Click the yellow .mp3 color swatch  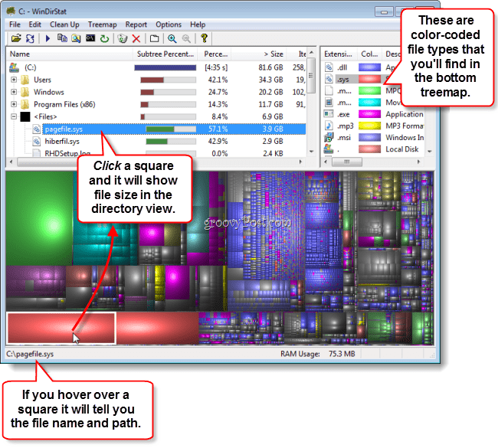coord(369,126)
